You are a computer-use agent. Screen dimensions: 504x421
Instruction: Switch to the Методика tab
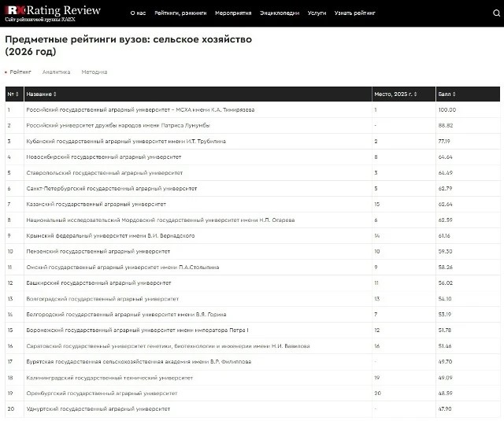click(94, 72)
